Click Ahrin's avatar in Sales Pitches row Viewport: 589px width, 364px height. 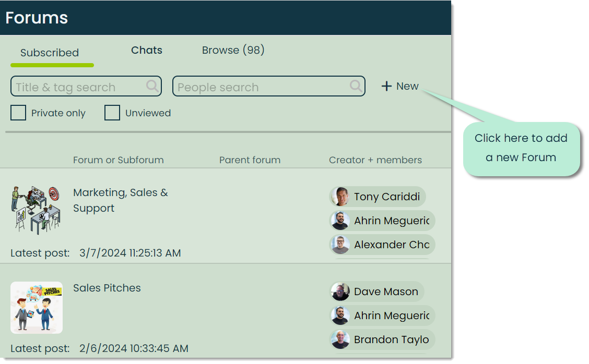340,316
